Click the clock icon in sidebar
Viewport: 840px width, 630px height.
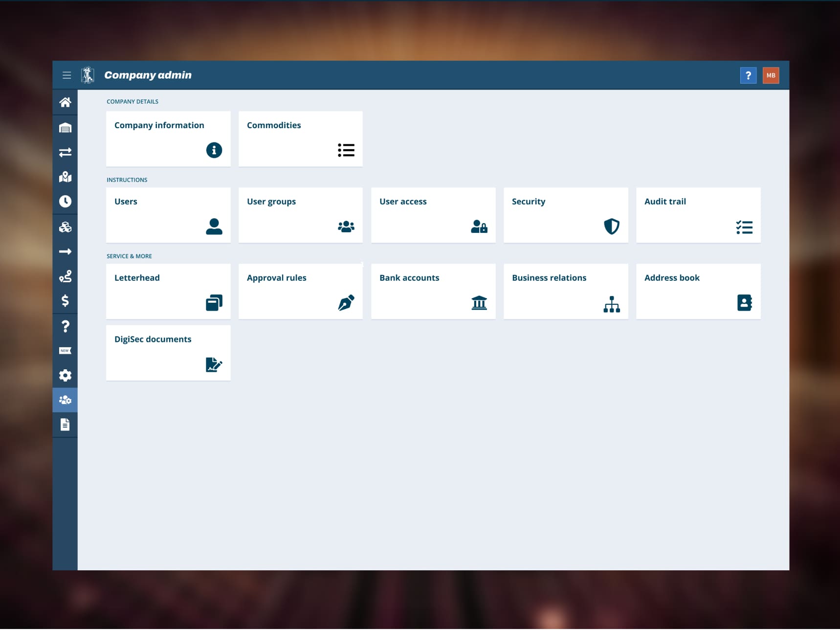(65, 202)
